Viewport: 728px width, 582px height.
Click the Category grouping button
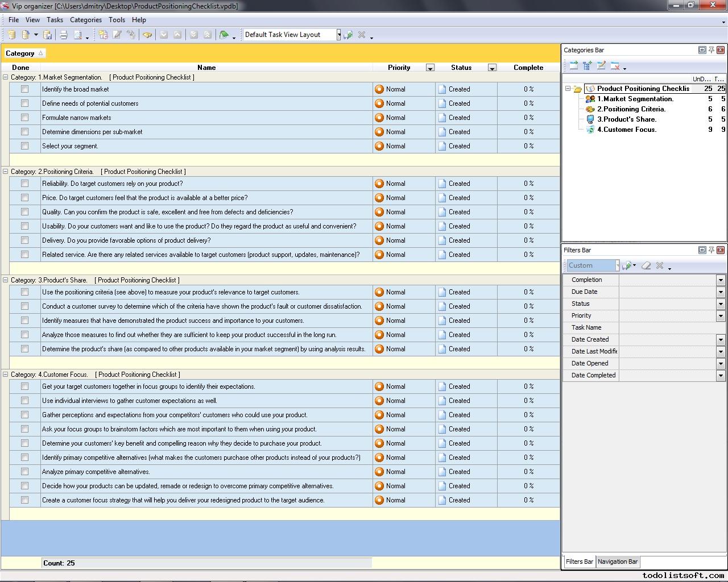coord(24,53)
